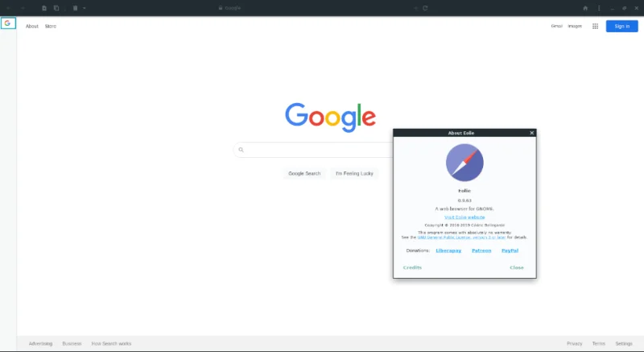This screenshot has height=352, width=644.
Task: Restore the browser window size
Action: 625,8
